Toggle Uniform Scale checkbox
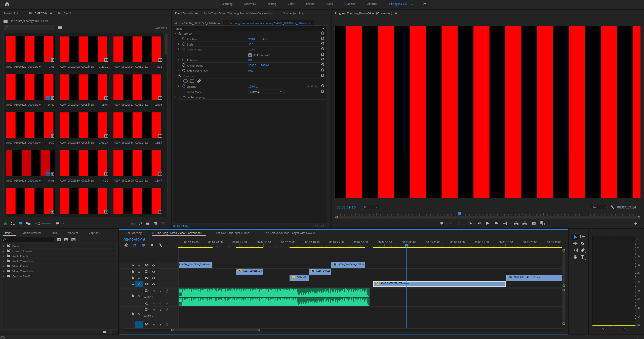 250,55
